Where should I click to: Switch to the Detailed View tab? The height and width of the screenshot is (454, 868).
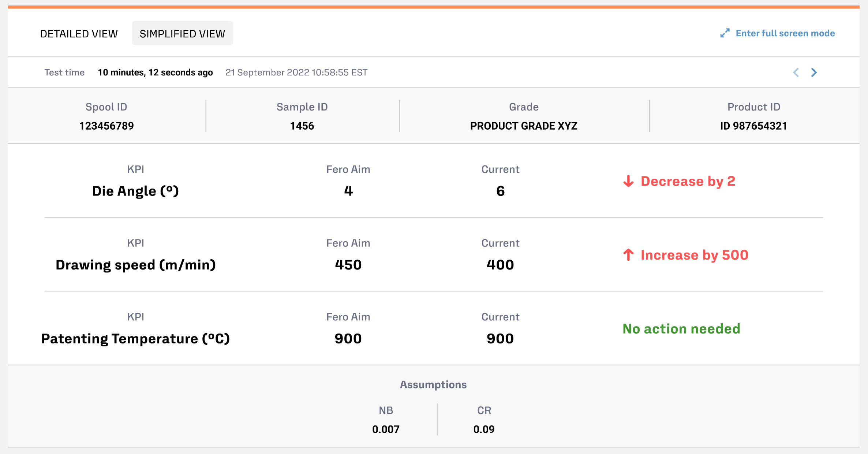click(79, 34)
